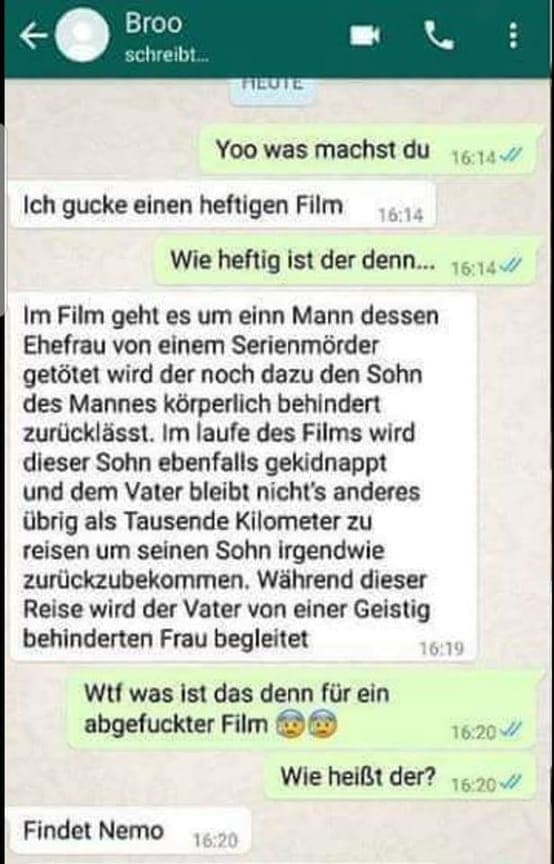This screenshot has height=864, width=554.
Task: Select 'Yoo was machst du' message
Action: point(368,149)
